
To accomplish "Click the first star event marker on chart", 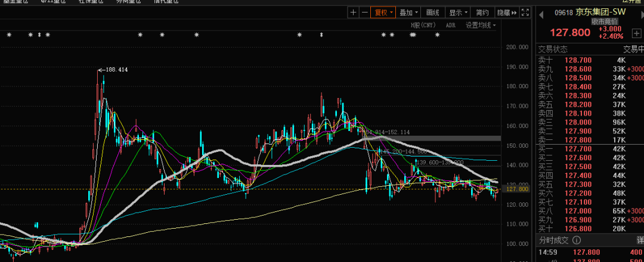I will pos(9,35).
